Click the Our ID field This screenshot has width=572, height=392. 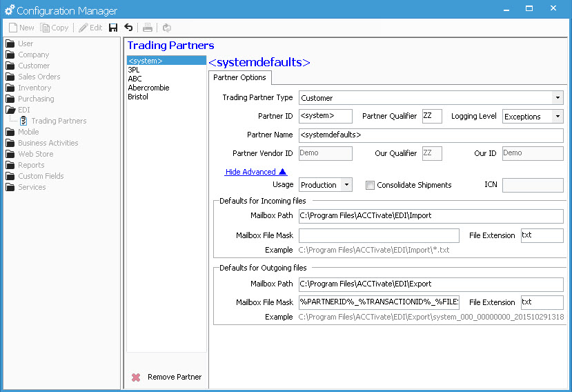click(x=533, y=153)
